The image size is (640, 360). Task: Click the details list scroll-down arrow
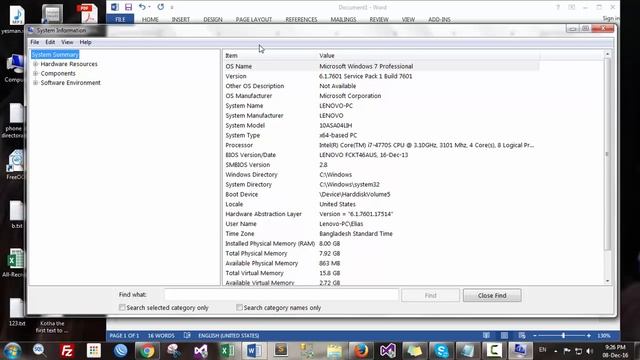[x=607, y=281]
